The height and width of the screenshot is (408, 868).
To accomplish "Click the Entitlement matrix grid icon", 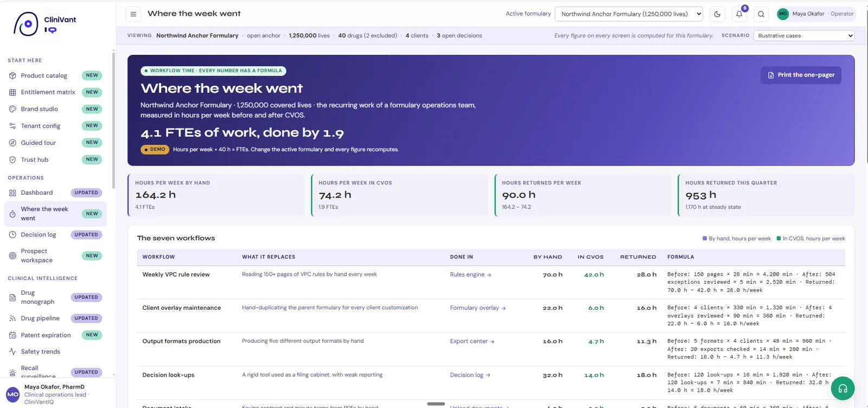I will click(x=12, y=93).
